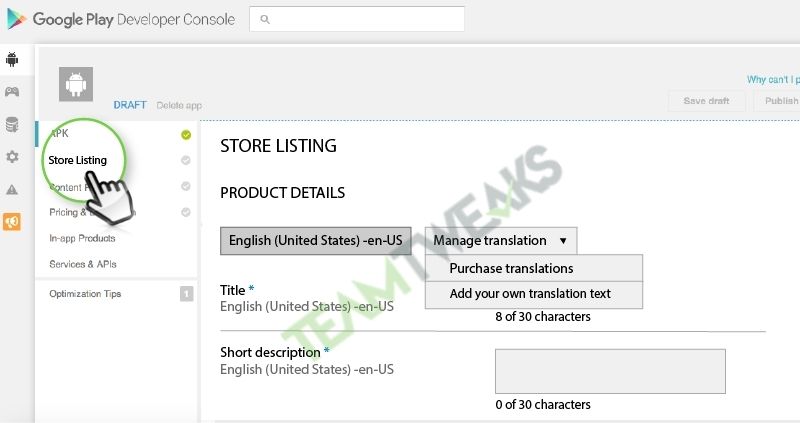Open the APK section
The height and width of the screenshot is (423, 800).
(59, 134)
